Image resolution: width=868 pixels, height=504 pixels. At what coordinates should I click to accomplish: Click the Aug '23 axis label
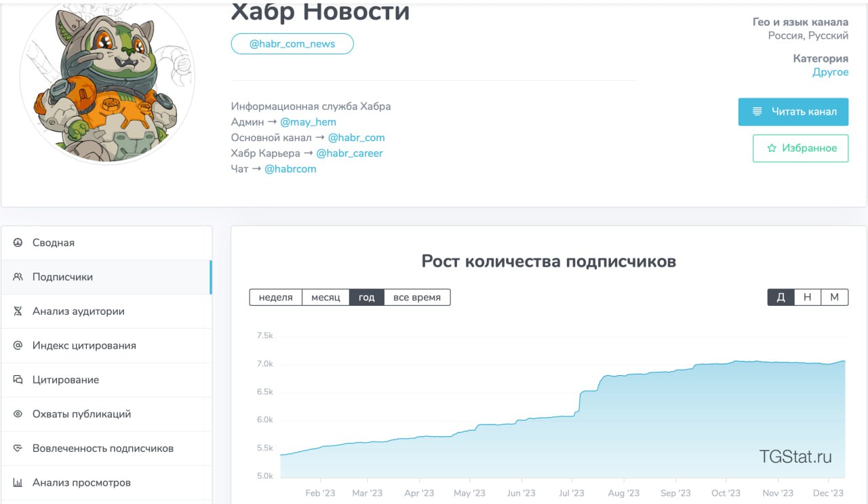pos(623,493)
